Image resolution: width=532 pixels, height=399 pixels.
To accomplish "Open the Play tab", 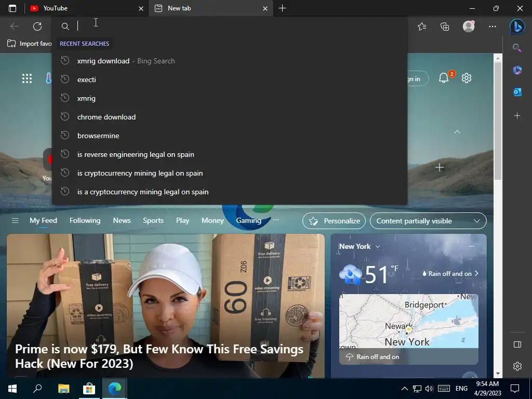I will click(x=182, y=220).
